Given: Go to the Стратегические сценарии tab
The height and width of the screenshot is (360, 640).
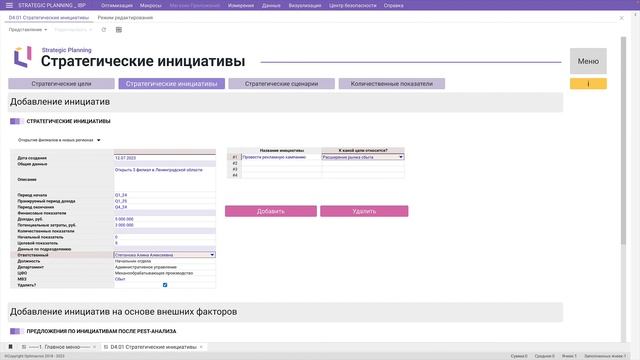Looking at the screenshot, I should [x=282, y=84].
